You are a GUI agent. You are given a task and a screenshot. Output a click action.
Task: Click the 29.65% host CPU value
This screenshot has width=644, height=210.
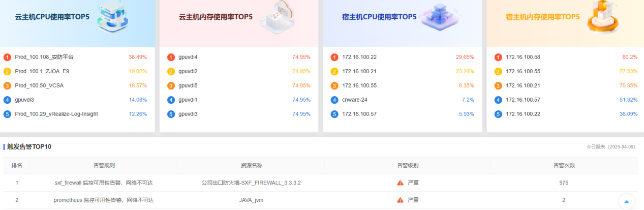click(465, 57)
